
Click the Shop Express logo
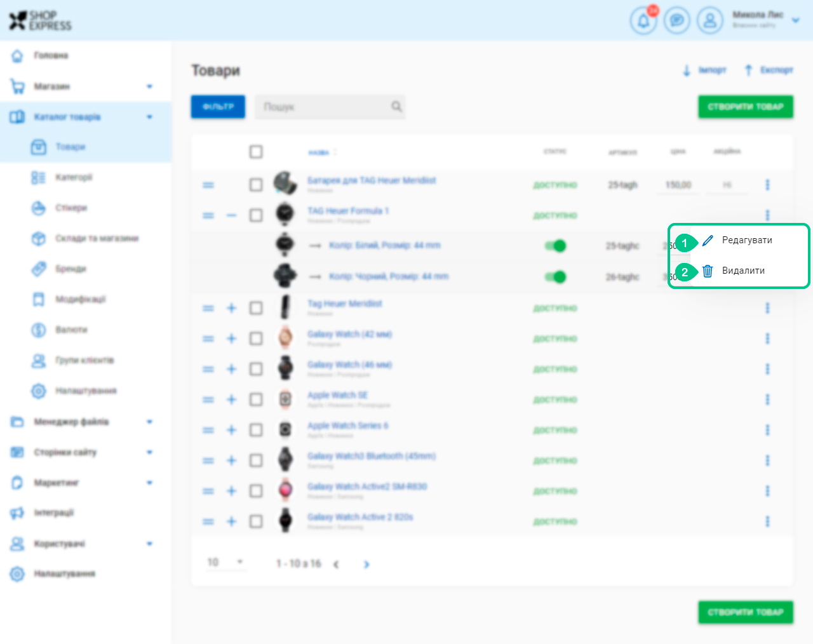click(40, 21)
